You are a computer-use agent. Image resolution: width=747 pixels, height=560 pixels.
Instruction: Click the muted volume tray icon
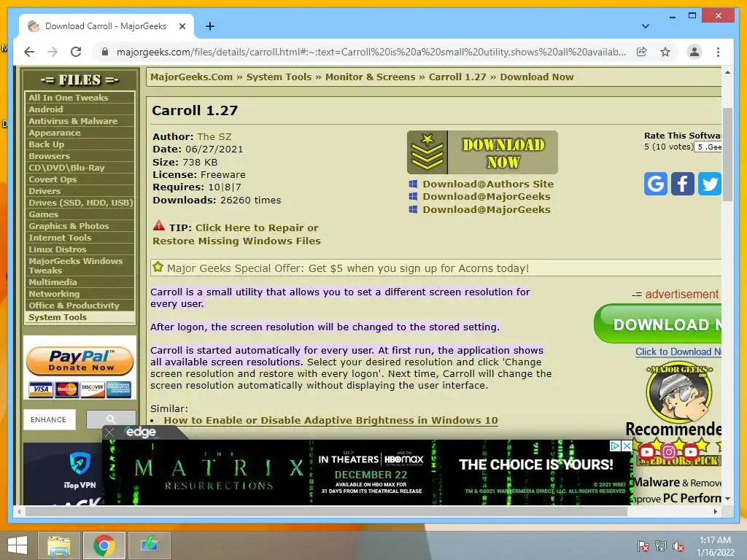tap(678, 546)
